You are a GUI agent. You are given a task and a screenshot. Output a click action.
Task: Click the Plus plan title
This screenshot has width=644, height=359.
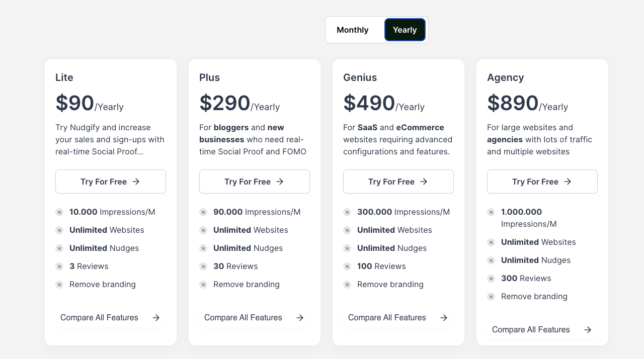209,77
